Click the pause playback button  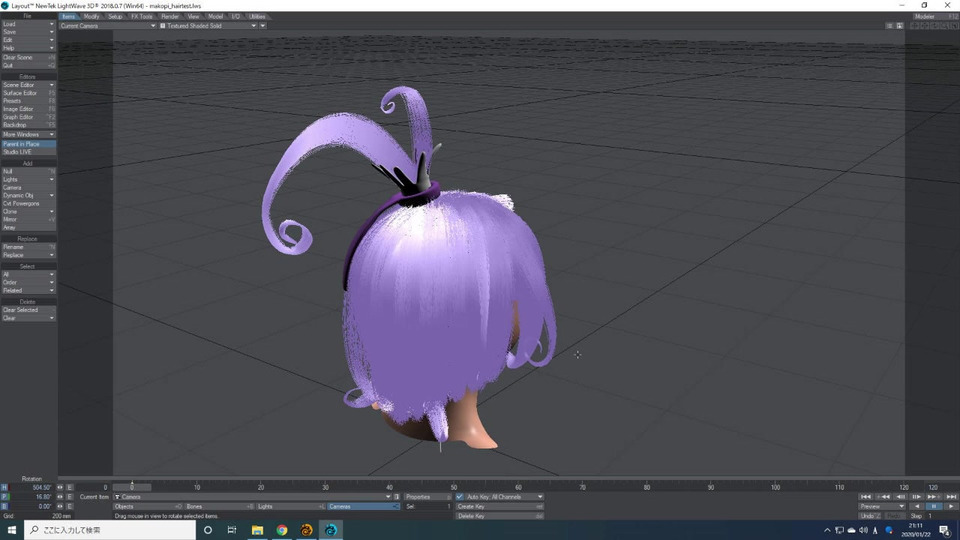tap(934, 506)
